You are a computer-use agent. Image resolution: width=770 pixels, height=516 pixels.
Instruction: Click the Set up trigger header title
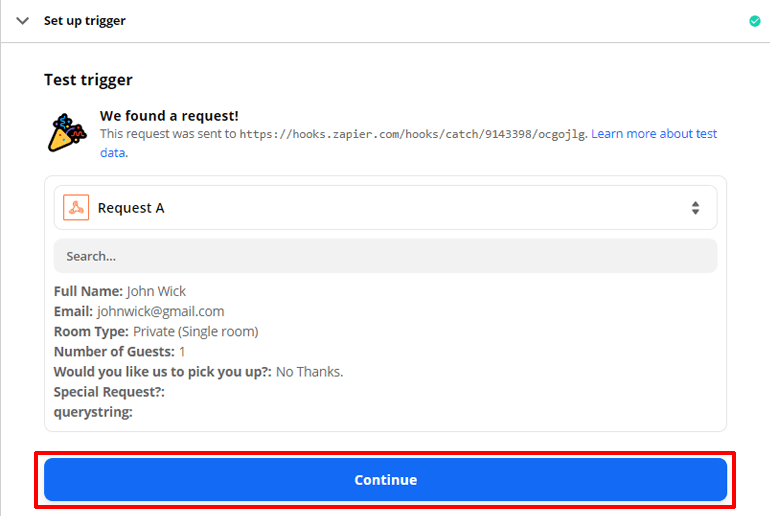84,21
